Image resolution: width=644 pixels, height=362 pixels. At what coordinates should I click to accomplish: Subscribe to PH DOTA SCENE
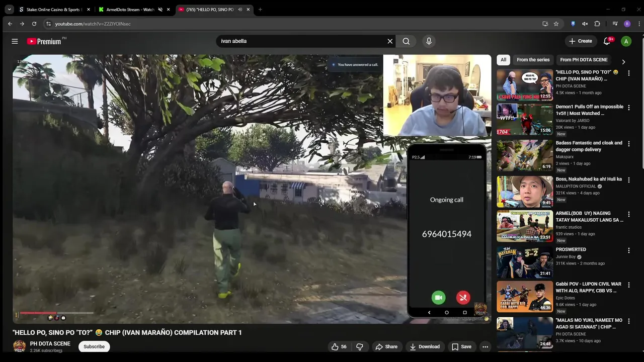[x=94, y=346]
